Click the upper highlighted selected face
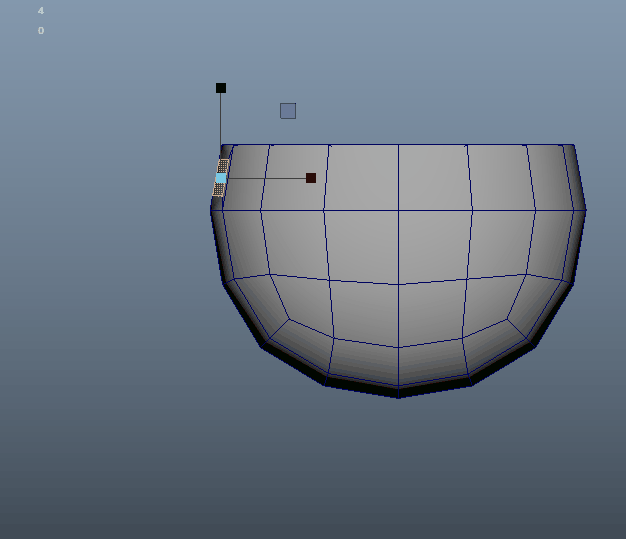Screen dimensions: 626x539 [223, 166]
